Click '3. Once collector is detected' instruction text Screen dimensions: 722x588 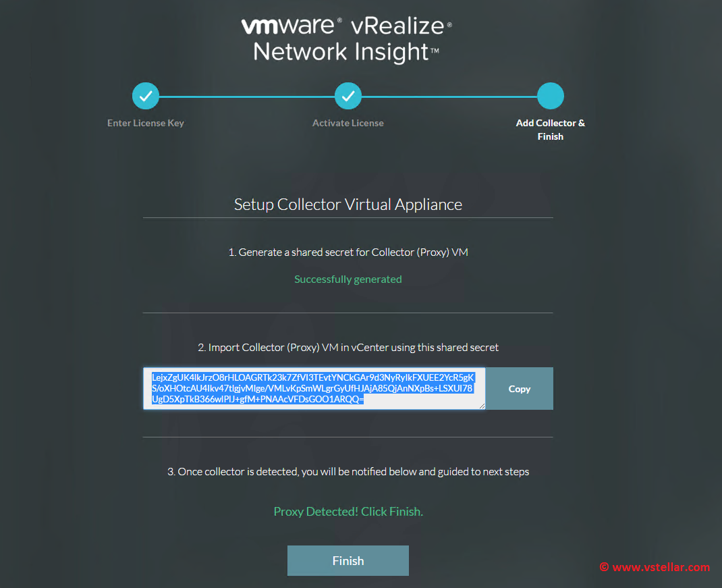click(x=348, y=471)
